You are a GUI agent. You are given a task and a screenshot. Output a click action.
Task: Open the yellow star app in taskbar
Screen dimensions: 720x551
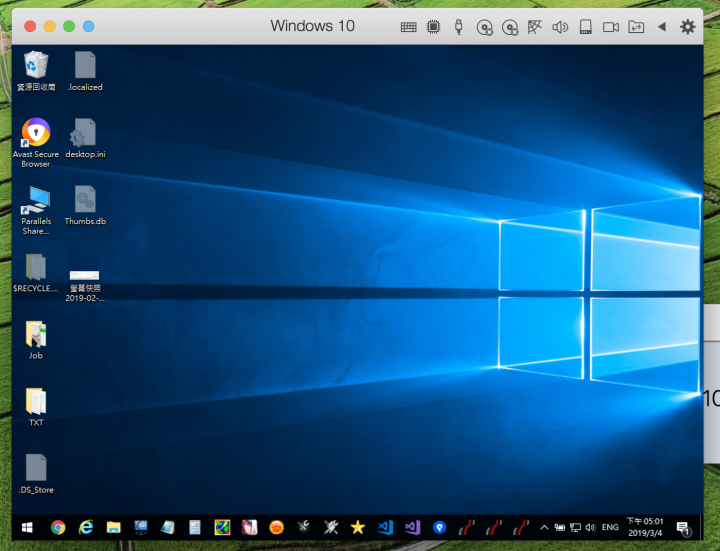358,528
